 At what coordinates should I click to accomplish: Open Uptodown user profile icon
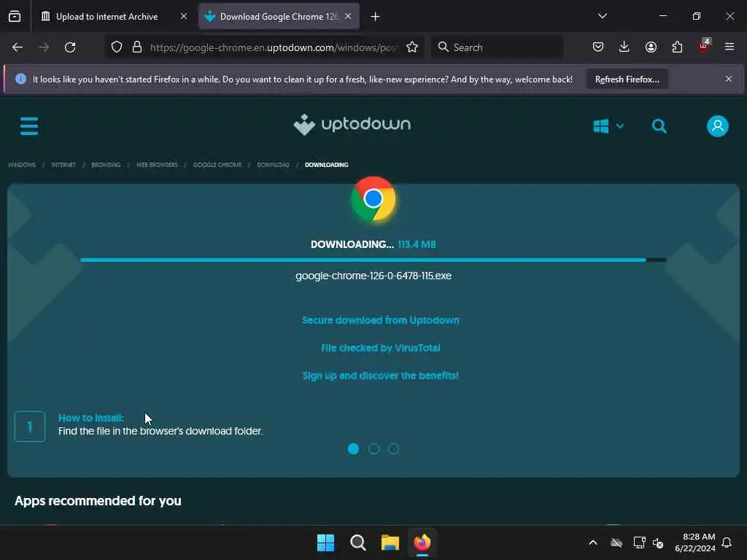pos(718,126)
